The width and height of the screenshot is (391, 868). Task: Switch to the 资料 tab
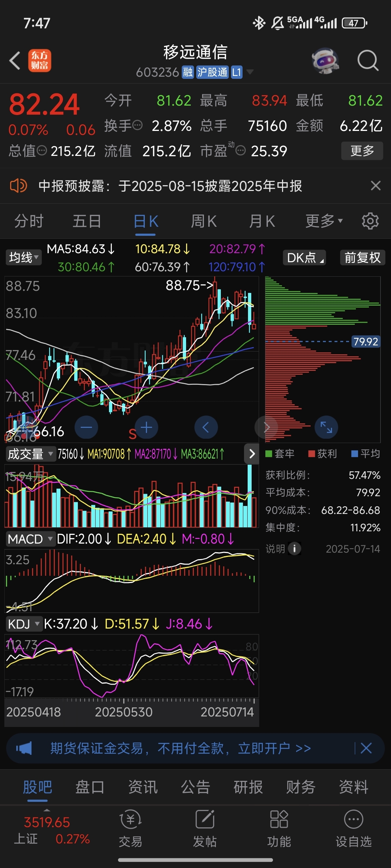(x=354, y=787)
